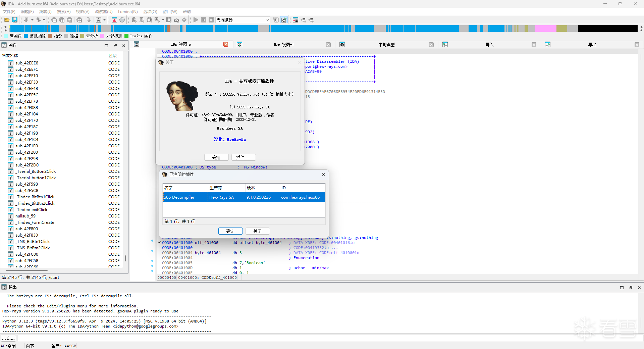Click the text search 'A' toolbar icon
The image size is (644, 349).
[x=99, y=20]
